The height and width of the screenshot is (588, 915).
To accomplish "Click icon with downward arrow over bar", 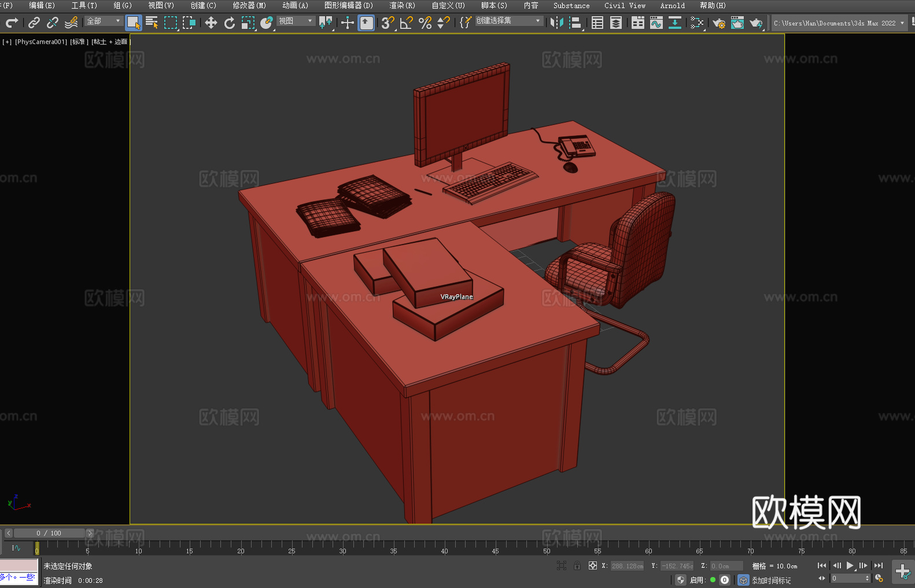I will pyautogui.click(x=675, y=23).
